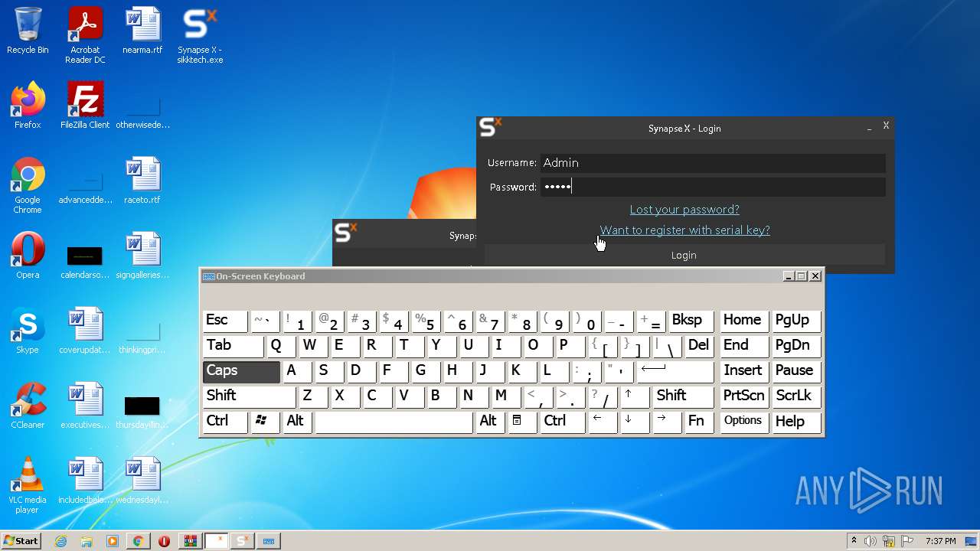Click the Opera icon in the taskbar

(164, 541)
